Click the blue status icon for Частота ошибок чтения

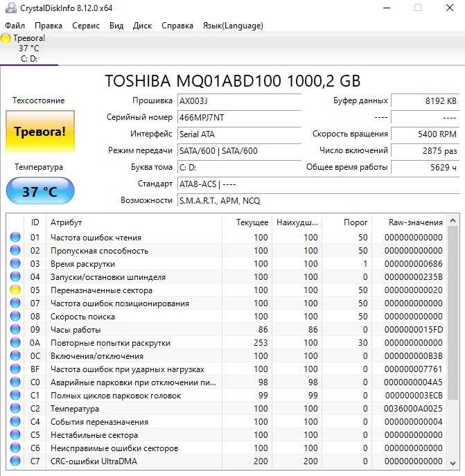[15, 237]
